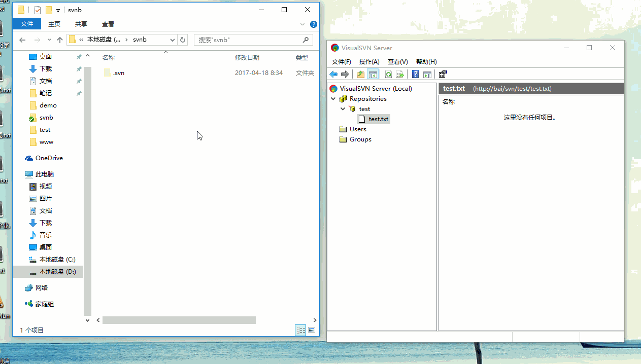Go up one level in VisualSVN toolbar

(361, 75)
